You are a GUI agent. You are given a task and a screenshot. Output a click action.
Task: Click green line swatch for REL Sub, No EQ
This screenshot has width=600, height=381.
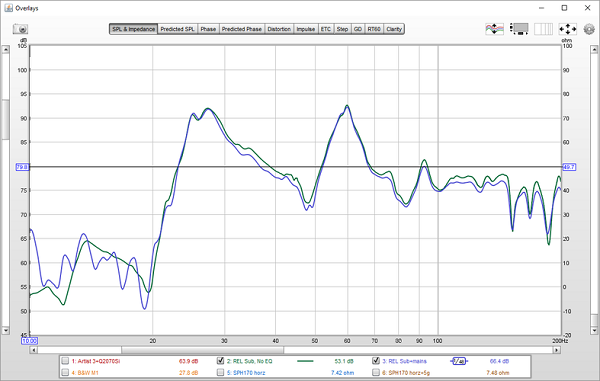(x=305, y=361)
